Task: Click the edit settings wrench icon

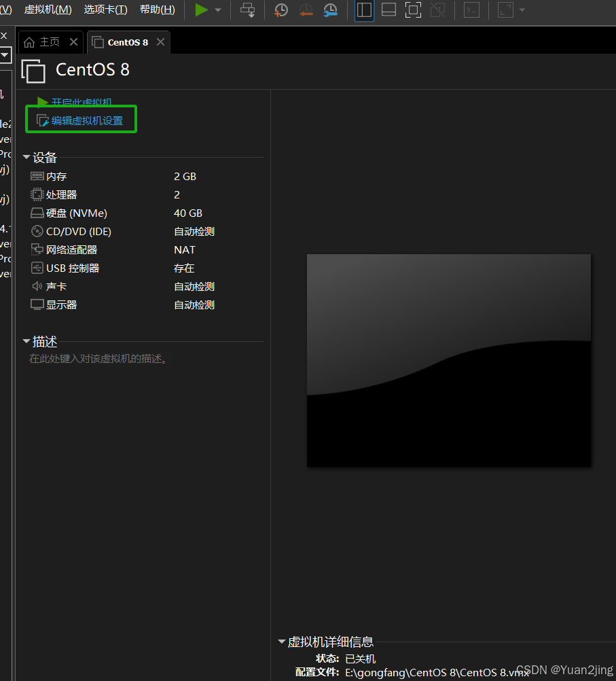Action: pyautogui.click(x=42, y=120)
